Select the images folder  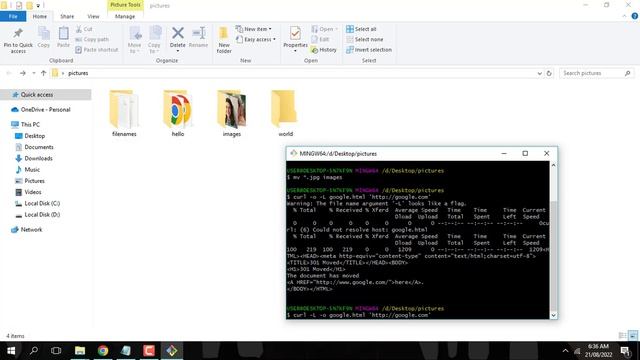[231, 113]
